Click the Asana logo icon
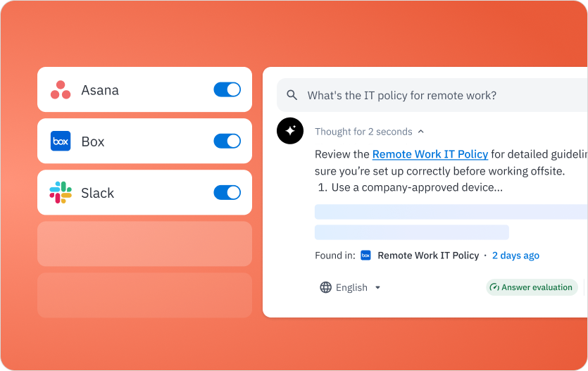The height and width of the screenshot is (371, 588). coord(61,90)
